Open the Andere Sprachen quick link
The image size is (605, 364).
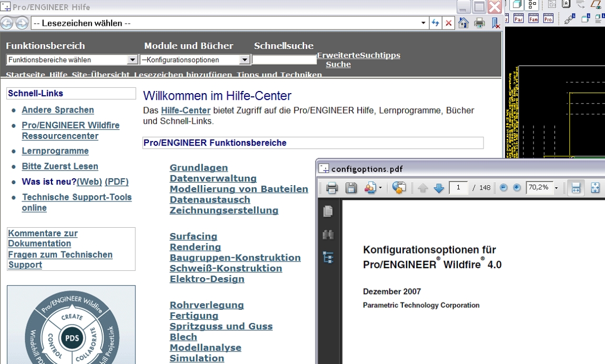pos(58,110)
